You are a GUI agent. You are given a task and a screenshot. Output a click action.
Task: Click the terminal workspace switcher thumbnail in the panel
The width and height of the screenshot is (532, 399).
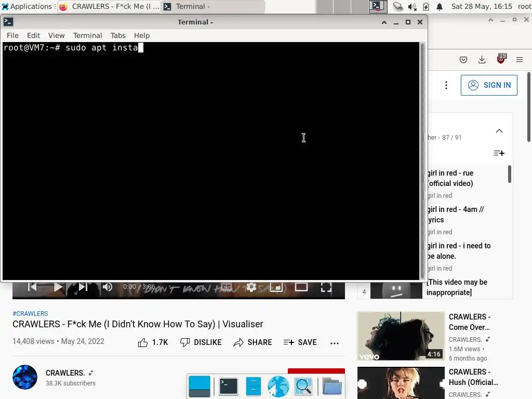(378, 6)
